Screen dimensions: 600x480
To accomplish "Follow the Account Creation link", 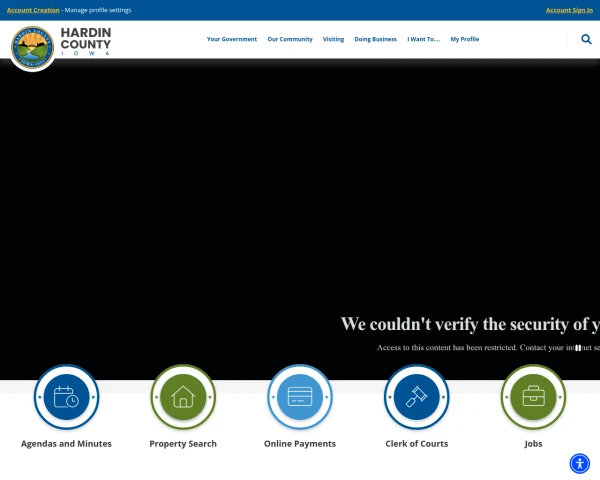I will (x=33, y=10).
